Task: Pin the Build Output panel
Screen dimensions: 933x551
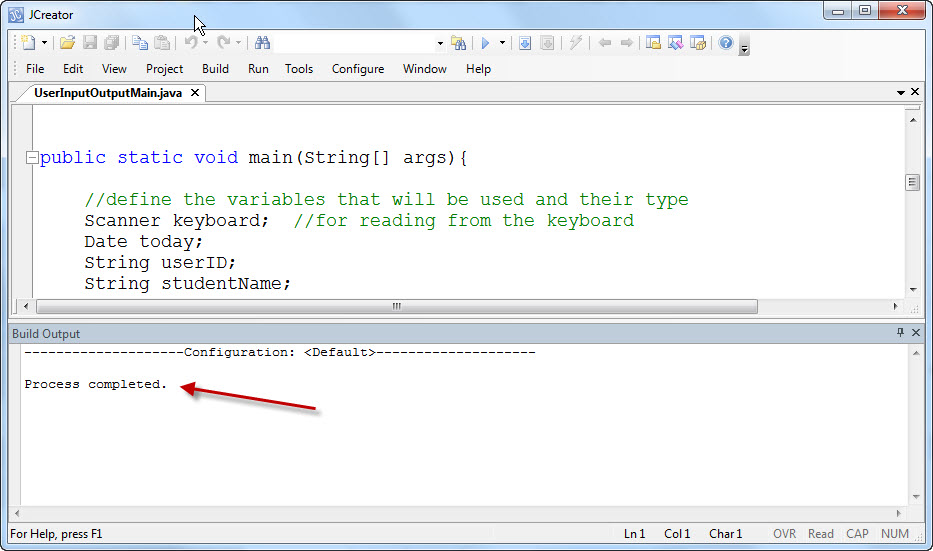Action: [x=900, y=333]
